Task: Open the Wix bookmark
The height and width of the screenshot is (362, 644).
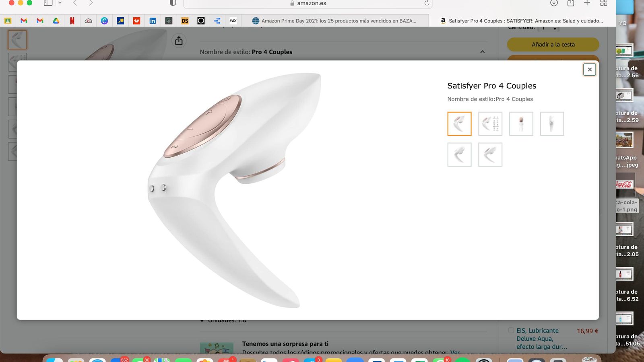Action: 233,21
